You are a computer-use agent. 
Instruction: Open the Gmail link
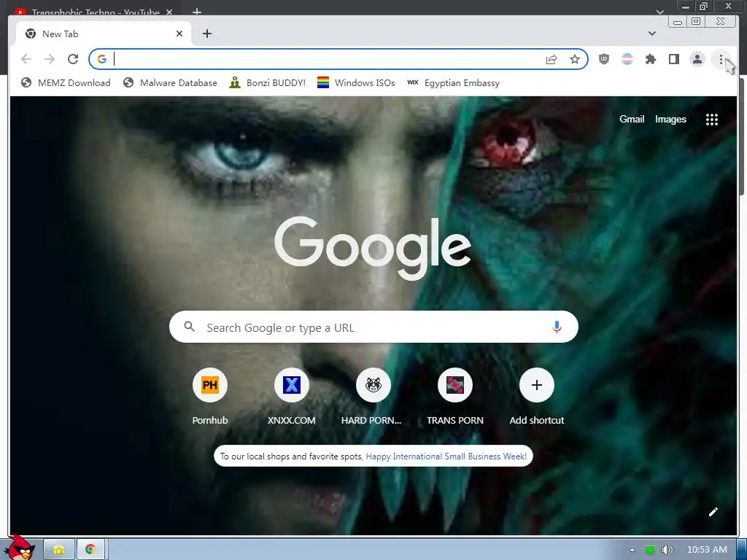632,119
